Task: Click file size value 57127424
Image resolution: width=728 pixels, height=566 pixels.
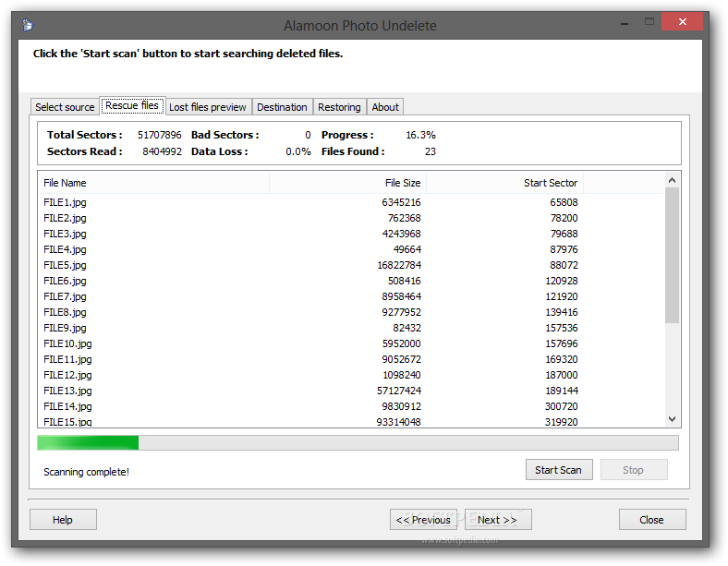Action: [399, 391]
